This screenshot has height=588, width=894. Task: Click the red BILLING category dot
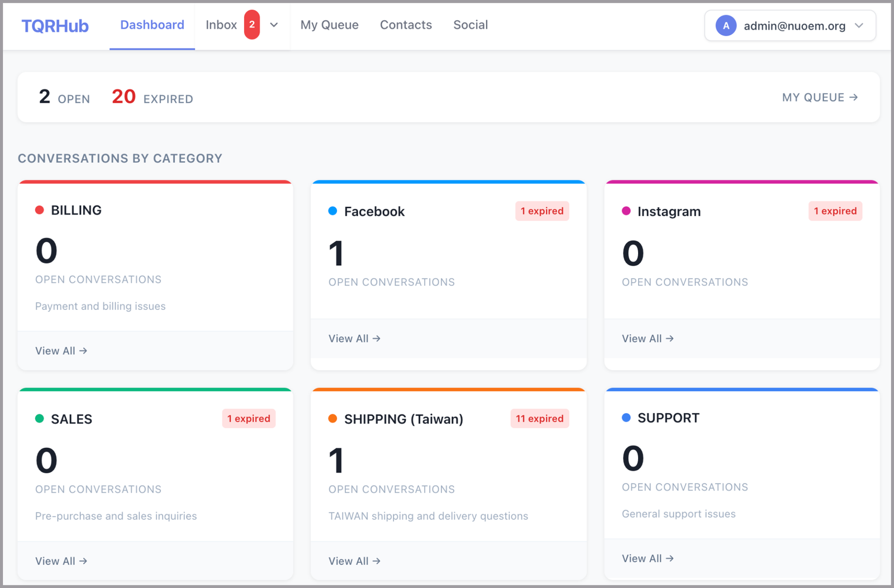point(40,210)
